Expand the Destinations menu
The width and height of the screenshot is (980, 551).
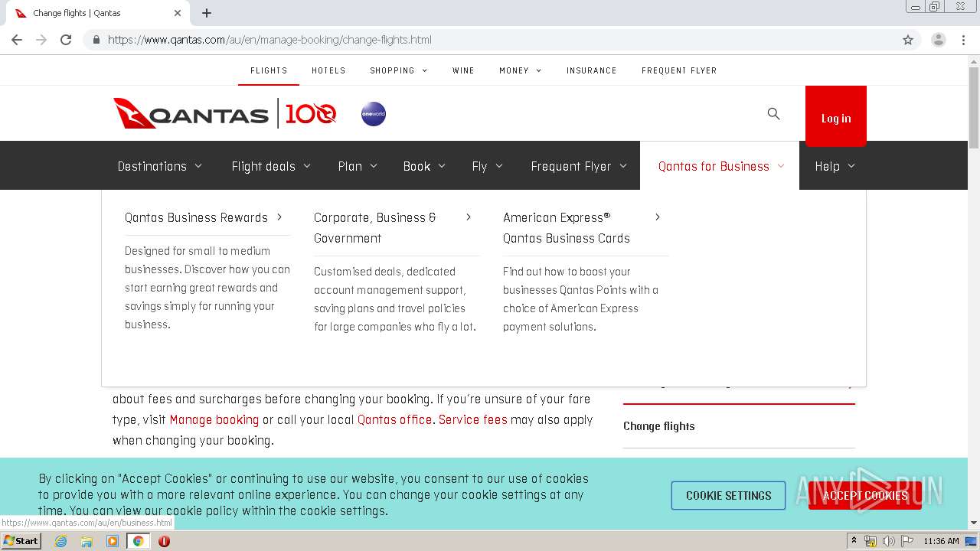pos(160,166)
